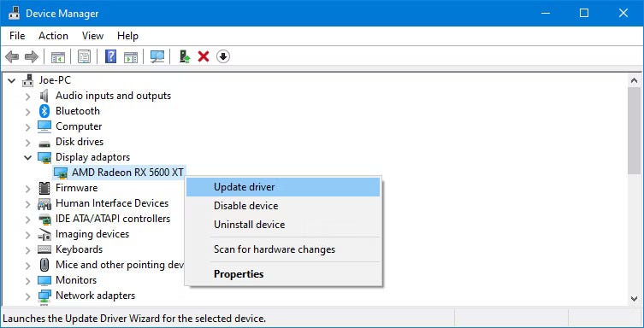Open the Properties sheet toolbar icon
The height and width of the screenshot is (328, 644).
tap(84, 56)
